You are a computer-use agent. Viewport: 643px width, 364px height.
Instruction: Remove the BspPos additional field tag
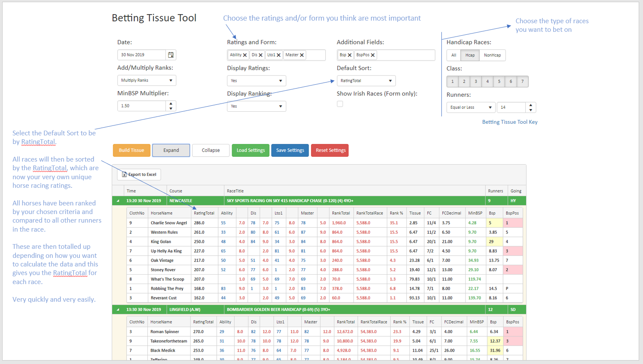(x=372, y=55)
